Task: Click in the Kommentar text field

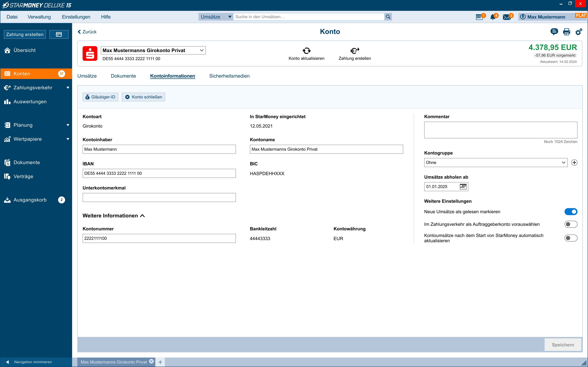Action: point(500,130)
